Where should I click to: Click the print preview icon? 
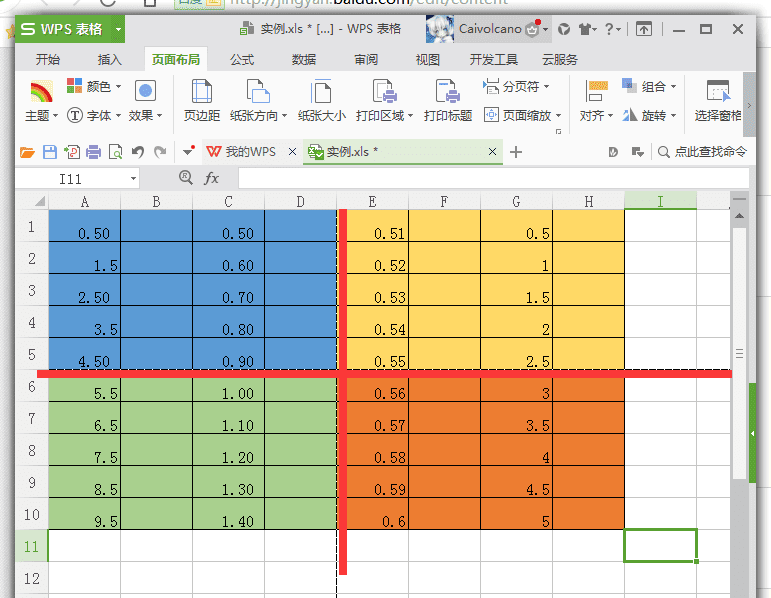115,152
